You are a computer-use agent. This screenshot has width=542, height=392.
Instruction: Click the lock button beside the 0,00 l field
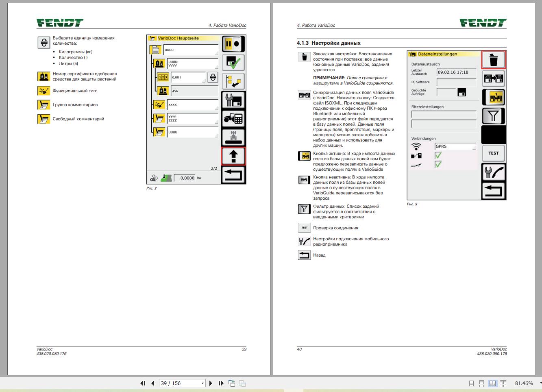tap(213, 77)
